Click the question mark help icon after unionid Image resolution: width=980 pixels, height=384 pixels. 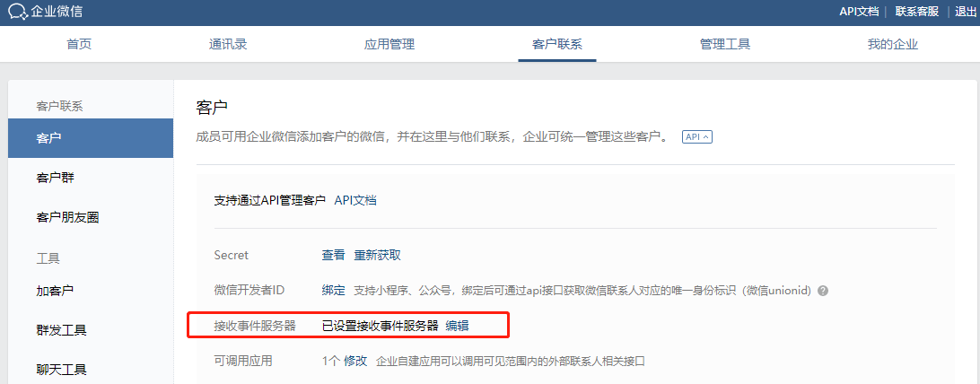tap(822, 291)
